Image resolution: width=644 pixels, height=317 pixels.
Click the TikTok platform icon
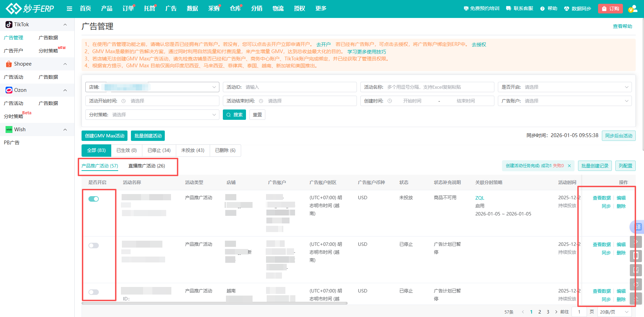[x=9, y=25]
